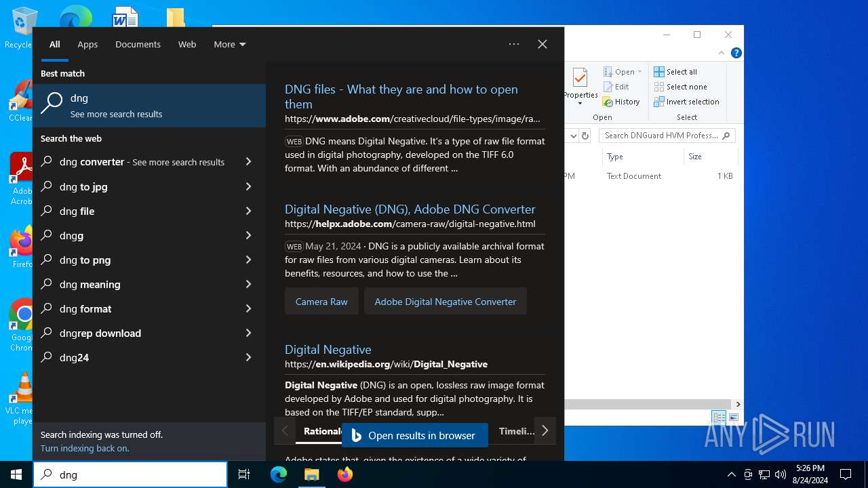This screenshot has height=488, width=868.
Task: Open network status in system tray
Action: click(x=764, y=474)
